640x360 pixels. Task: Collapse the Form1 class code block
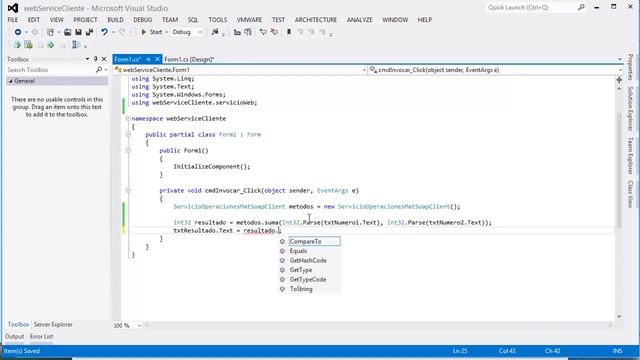coord(128,134)
